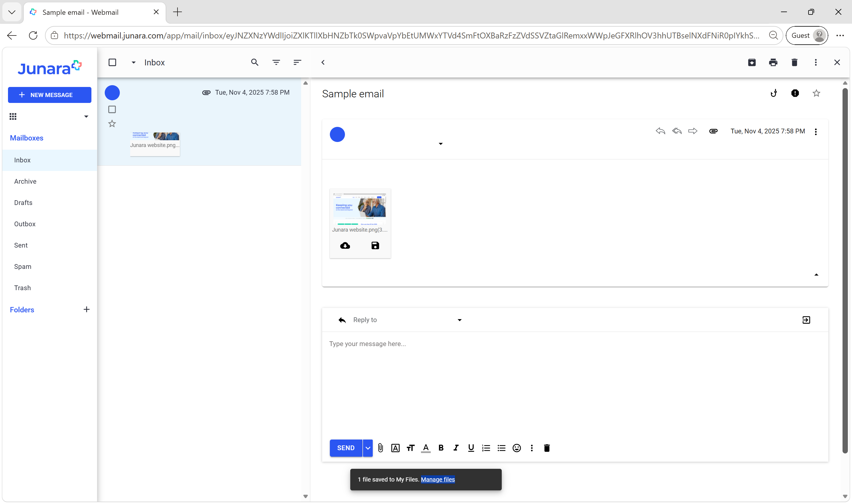
Task: Click the Mailboxes heading
Action: (x=27, y=138)
